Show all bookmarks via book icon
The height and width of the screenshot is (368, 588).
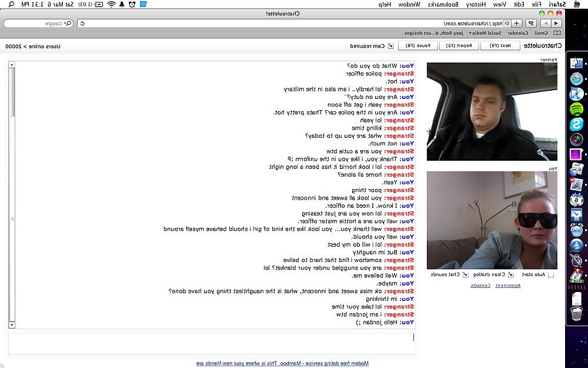[x=557, y=33]
